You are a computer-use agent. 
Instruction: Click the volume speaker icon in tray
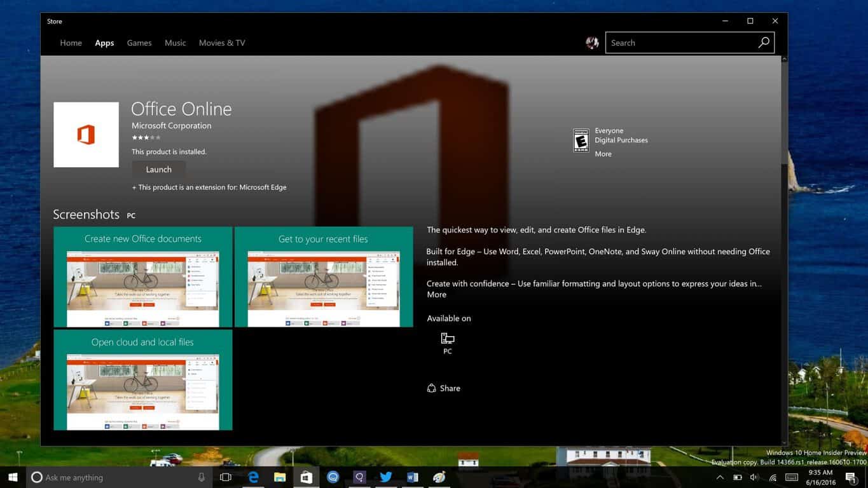(x=754, y=477)
